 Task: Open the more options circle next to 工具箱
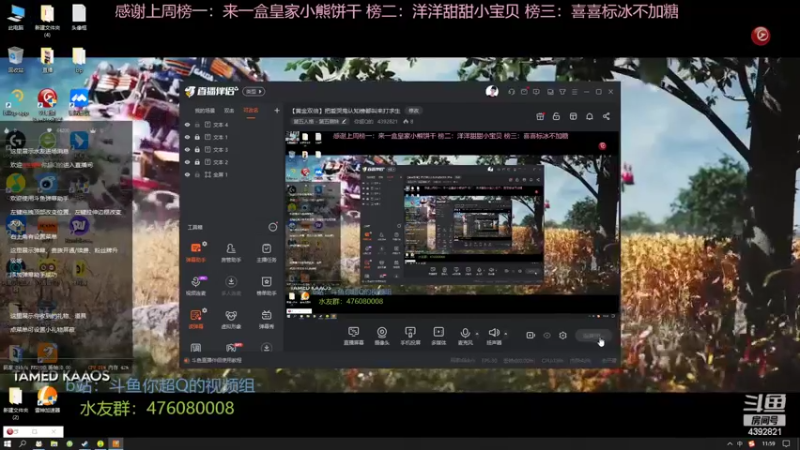pos(273,227)
